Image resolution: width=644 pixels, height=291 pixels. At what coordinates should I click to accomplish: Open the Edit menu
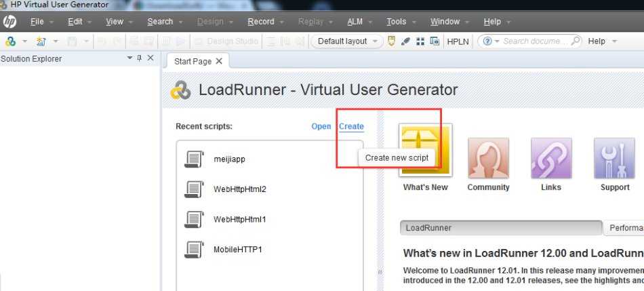point(75,22)
